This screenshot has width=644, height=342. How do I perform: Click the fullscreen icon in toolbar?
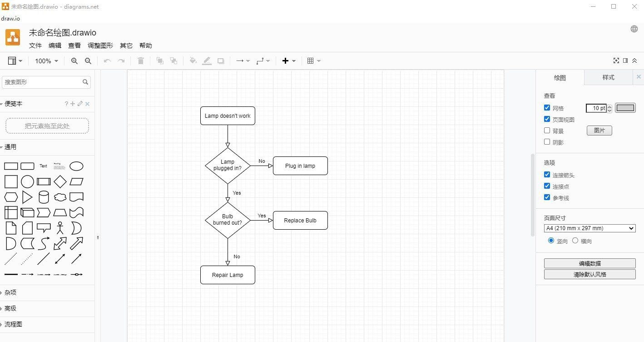pyautogui.click(x=616, y=61)
